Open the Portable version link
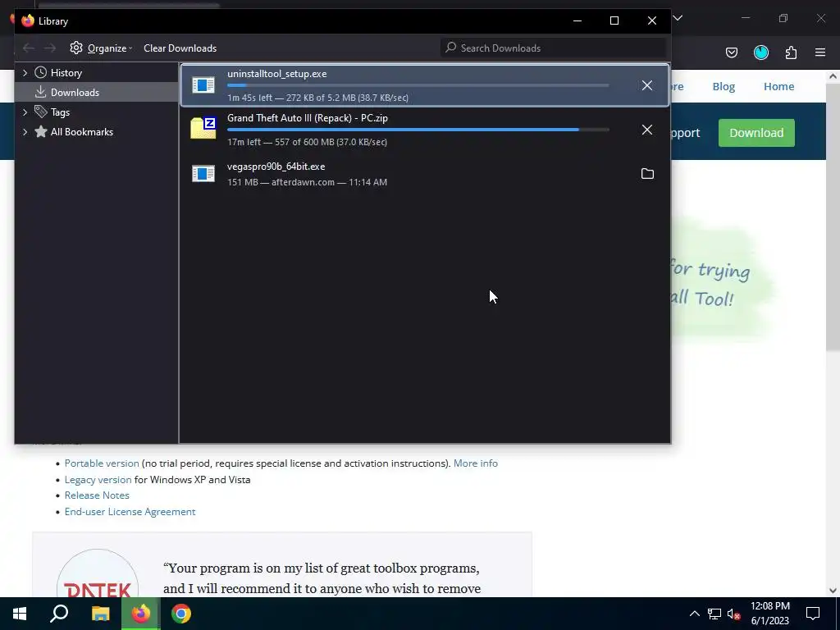Viewport: 840px width, 630px height. [x=102, y=463]
